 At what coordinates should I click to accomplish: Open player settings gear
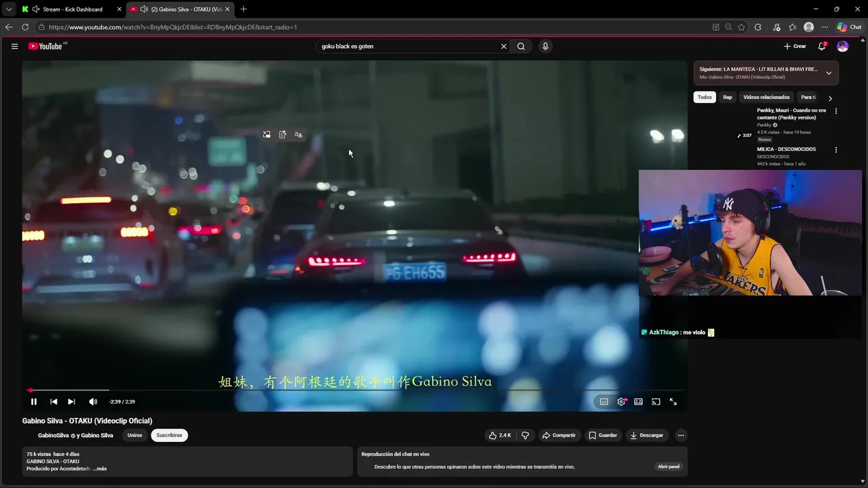coord(621,402)
